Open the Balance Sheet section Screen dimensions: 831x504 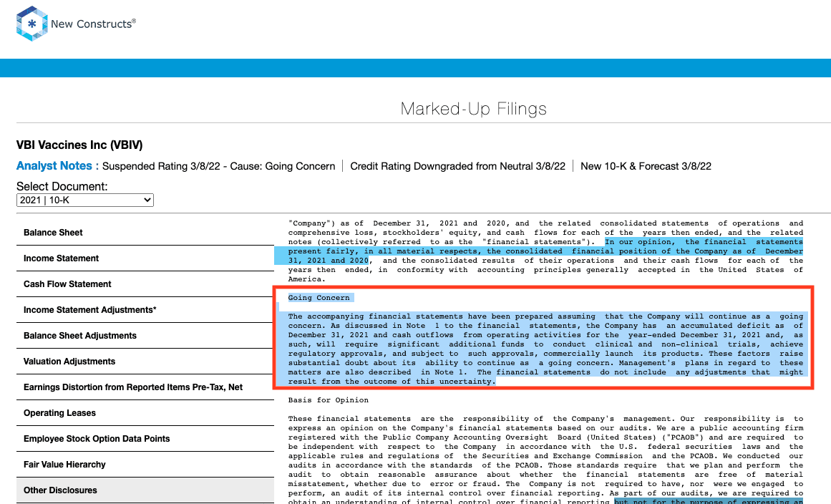pos(145,233)
